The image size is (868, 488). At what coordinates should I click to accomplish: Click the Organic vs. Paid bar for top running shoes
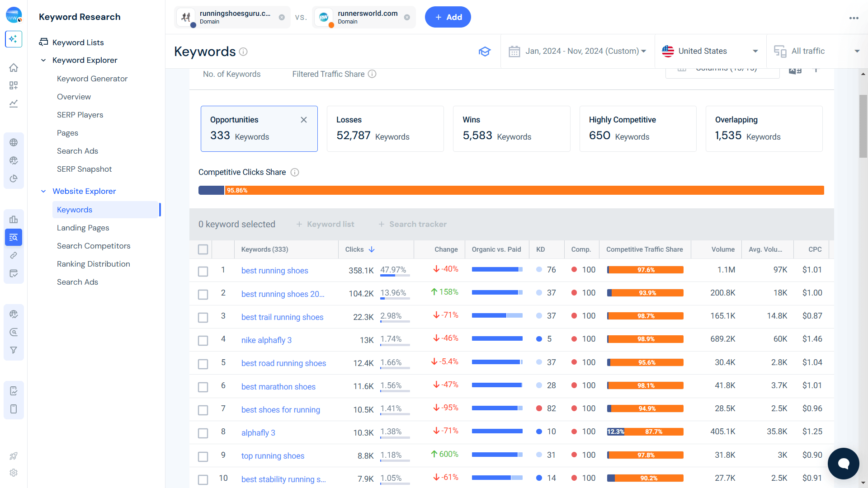pyautogui.click(x=497, y=455)
